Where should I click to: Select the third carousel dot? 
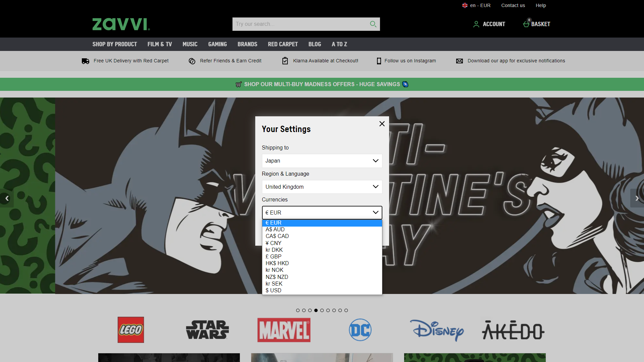coord(310,310)
